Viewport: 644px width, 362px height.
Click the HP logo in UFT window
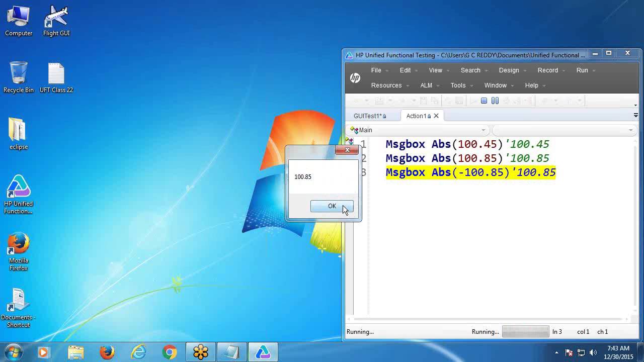[x=355, y=78]
